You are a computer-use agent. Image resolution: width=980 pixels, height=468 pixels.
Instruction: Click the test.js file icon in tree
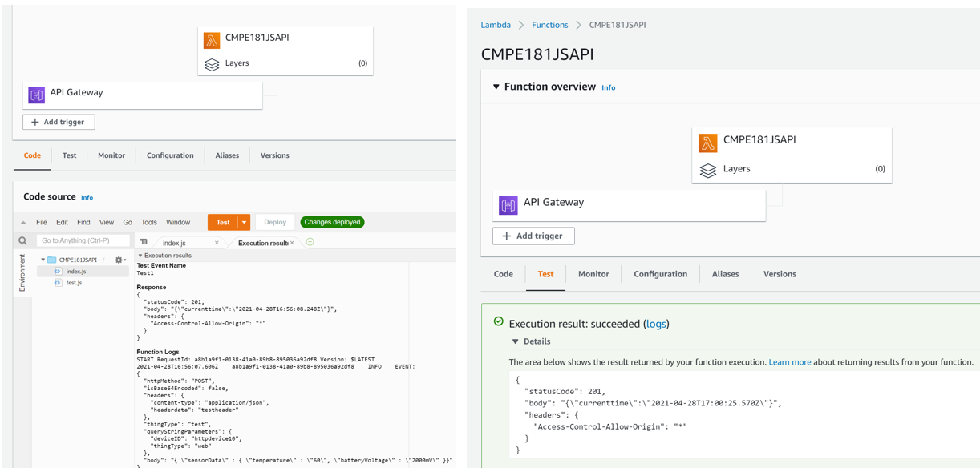pos(58,283)
